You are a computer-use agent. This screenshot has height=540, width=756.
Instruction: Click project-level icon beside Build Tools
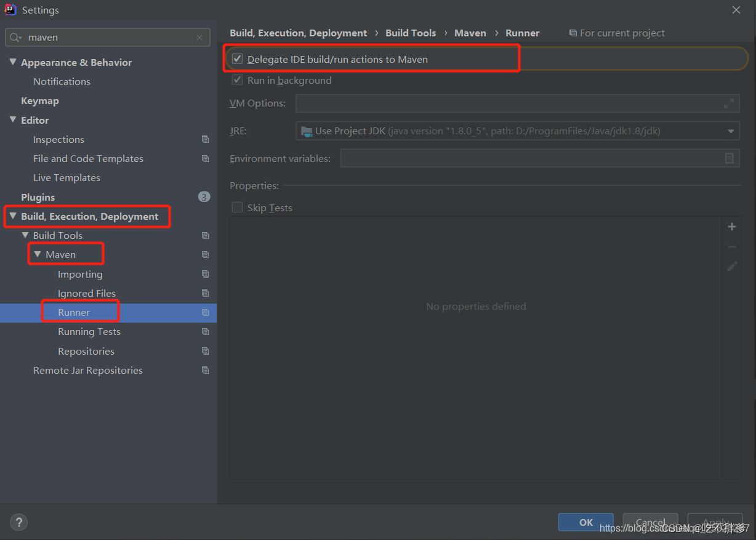point(206,236)
